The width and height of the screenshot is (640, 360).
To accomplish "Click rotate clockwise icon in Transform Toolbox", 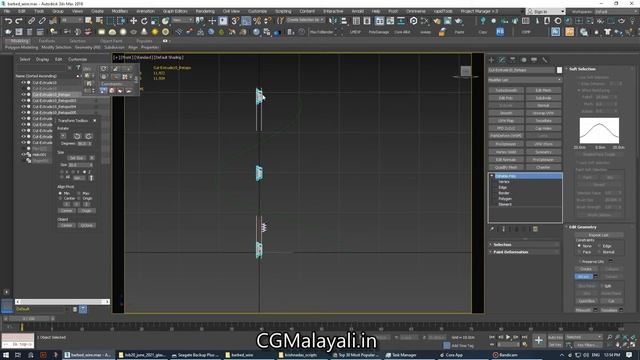I will point(88,136).
